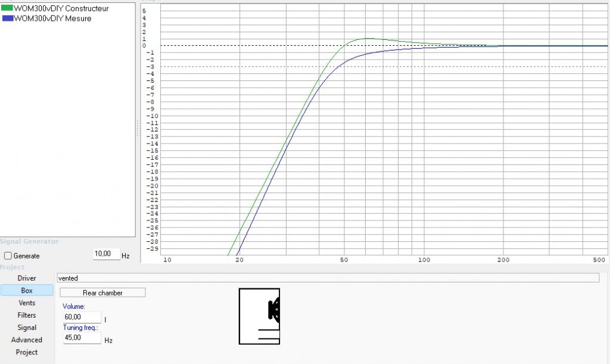
Task: Click the splitter handle left of graph
Action: [138, 129]
